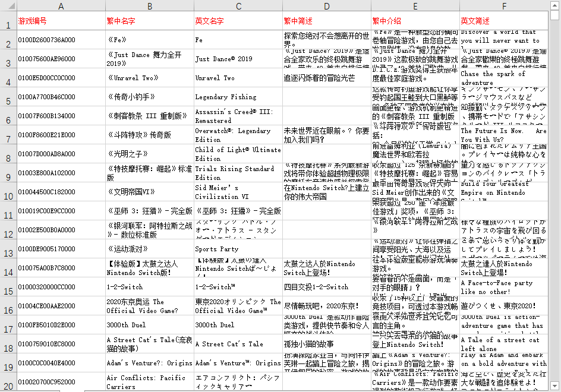The height and width of the screenshot is (392, 561).
Task: Click the 《Just Dance 舞力全开 2019》 cell
Action: 150,59
